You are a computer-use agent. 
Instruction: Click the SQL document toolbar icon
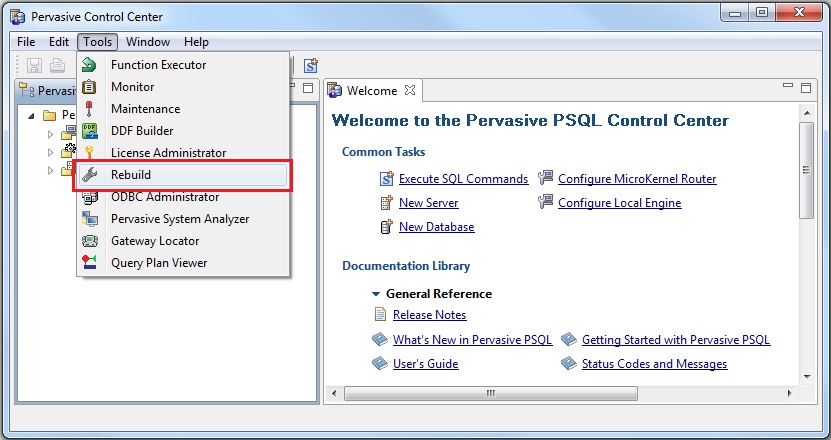point(310,65)
